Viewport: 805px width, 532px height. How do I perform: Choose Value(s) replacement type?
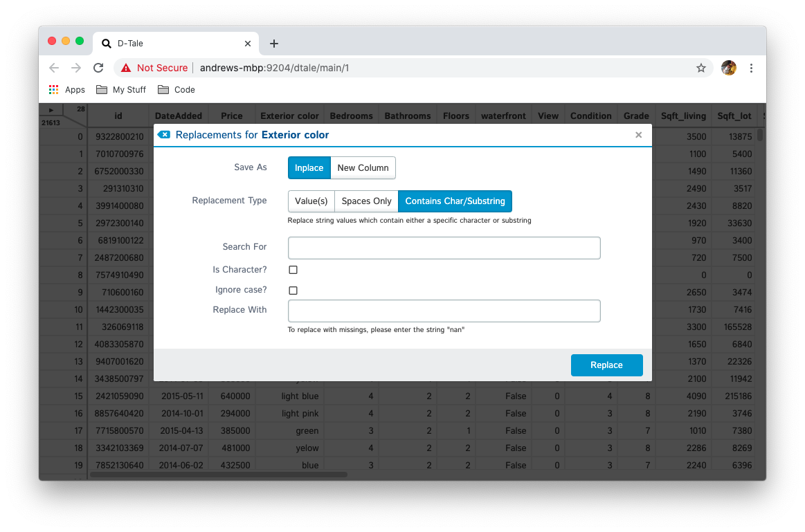311,201
